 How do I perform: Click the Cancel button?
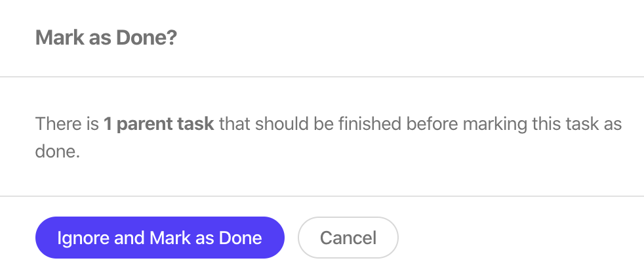(348, 238)
